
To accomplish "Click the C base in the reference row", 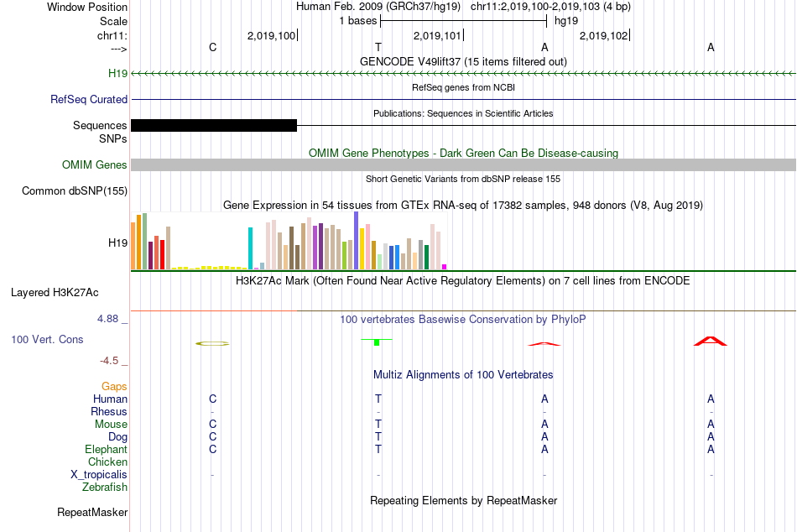I will click(213, 47).
